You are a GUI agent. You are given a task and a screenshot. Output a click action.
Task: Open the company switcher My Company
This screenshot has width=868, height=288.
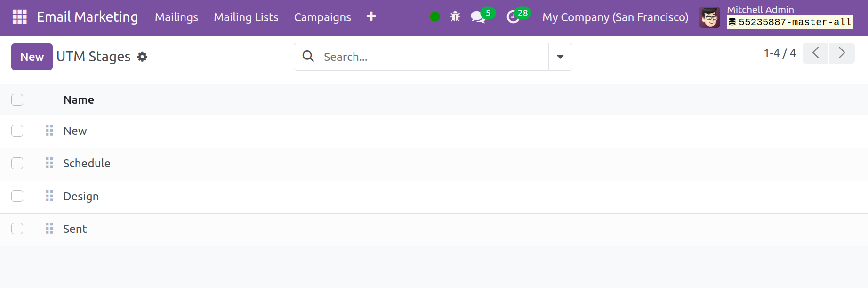[615, 17]
